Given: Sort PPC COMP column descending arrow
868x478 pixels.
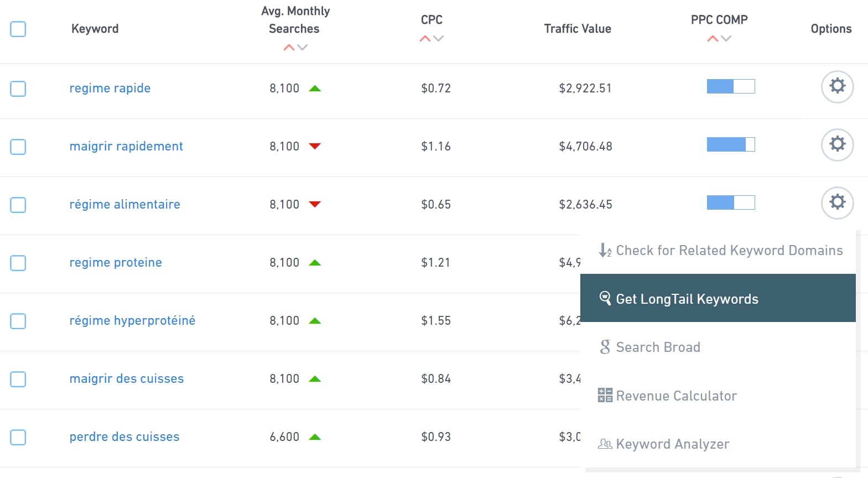Looking at the screenshot, I should [x=726, y=39].
